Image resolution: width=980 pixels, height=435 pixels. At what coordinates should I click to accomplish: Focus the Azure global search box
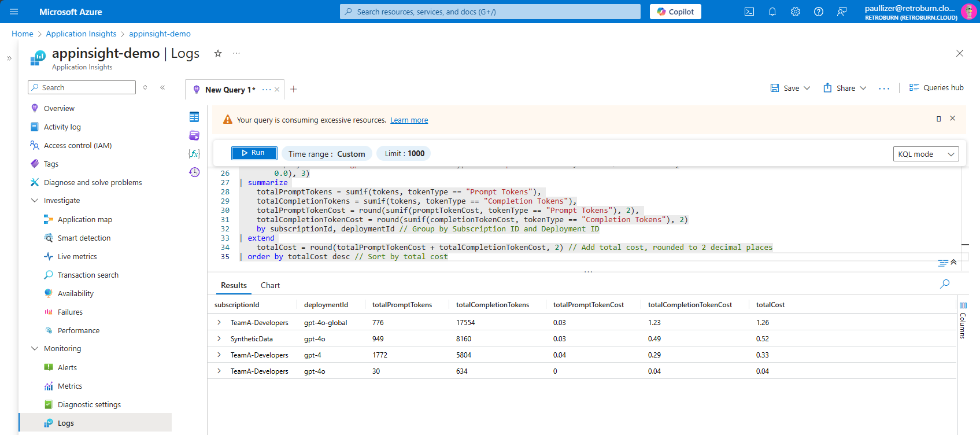(x=490, y=12)
